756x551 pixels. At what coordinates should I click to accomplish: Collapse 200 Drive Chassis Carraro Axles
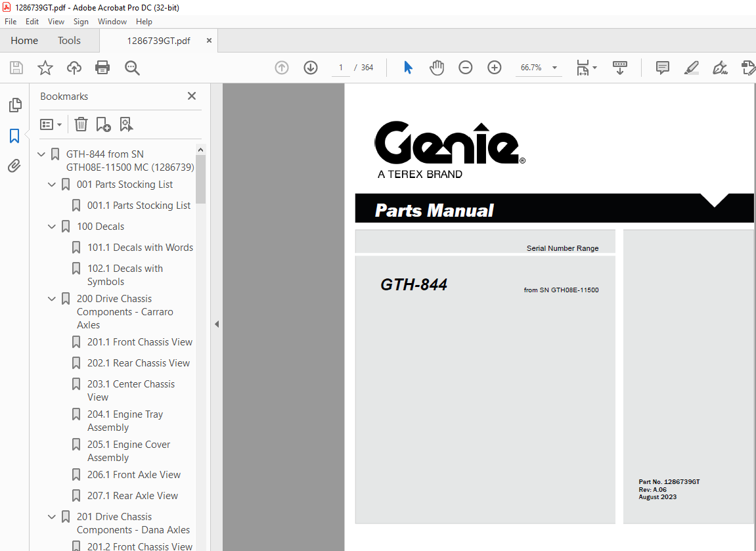click(52, 299)
